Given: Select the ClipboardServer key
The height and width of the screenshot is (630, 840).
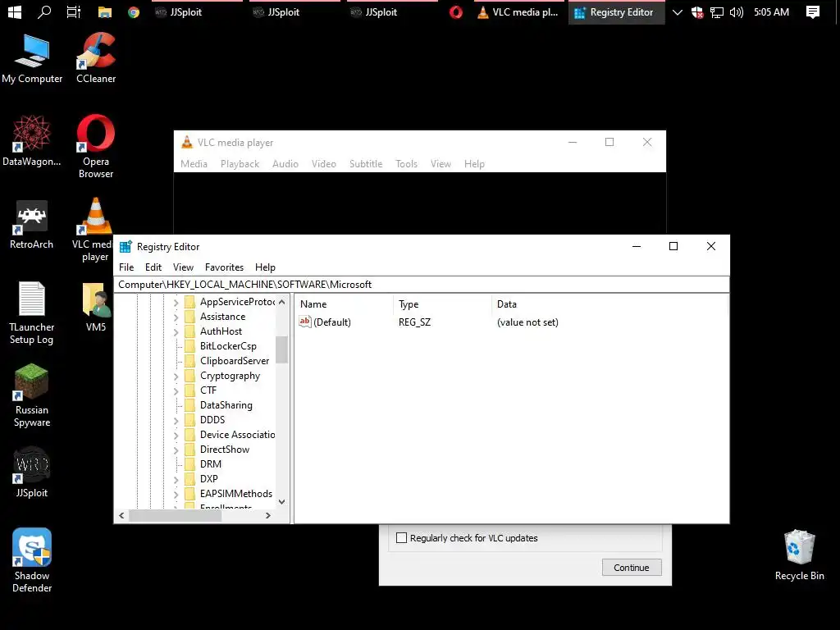Looking at the screenshot, I should [235, 361].
